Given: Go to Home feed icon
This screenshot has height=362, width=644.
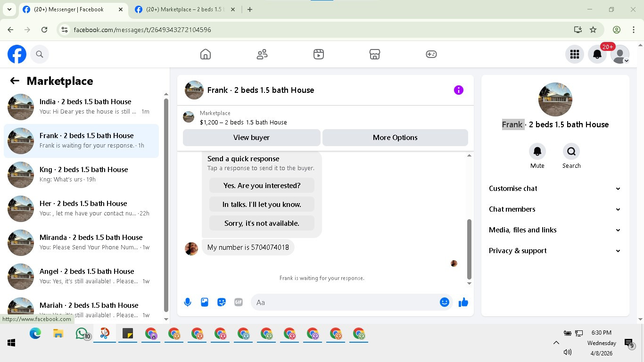Looking at the screenshot, I should click(206, 54).
